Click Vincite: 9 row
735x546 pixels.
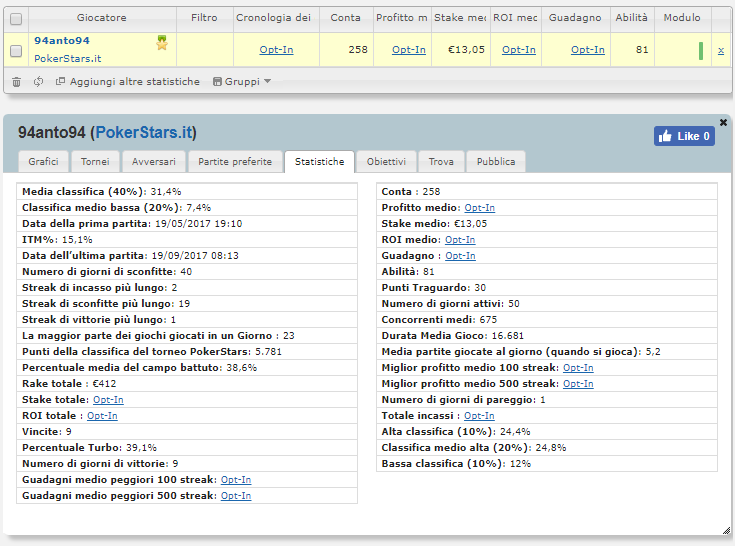[x=187, y=432]
